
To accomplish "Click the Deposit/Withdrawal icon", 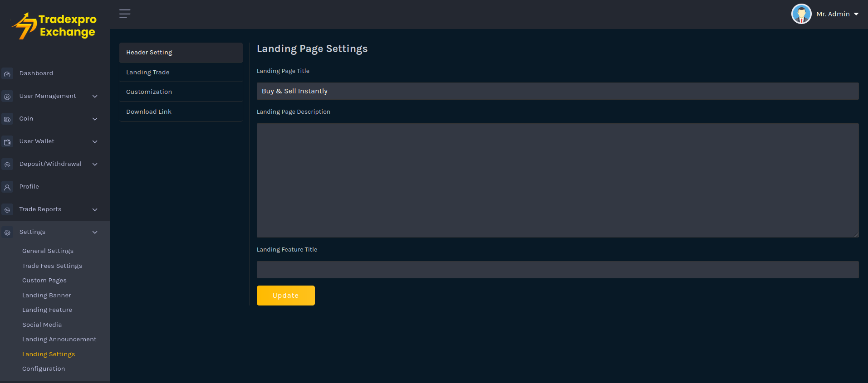I will coord(7,165).
